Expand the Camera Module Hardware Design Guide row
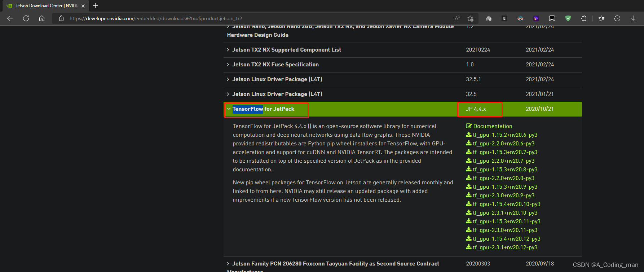The width and height of the screenshot is (644, 272). point(340,31)
